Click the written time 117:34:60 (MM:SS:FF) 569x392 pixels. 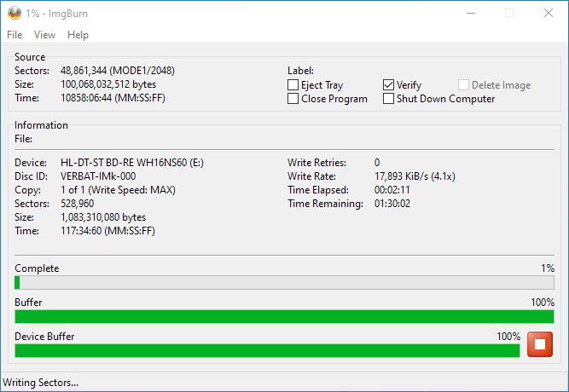tap(107, 231)
